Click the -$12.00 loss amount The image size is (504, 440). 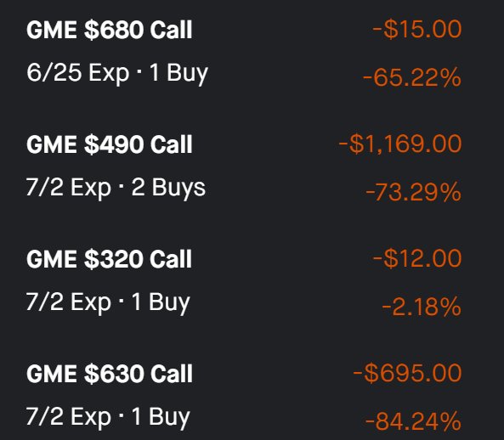(417, 258)
